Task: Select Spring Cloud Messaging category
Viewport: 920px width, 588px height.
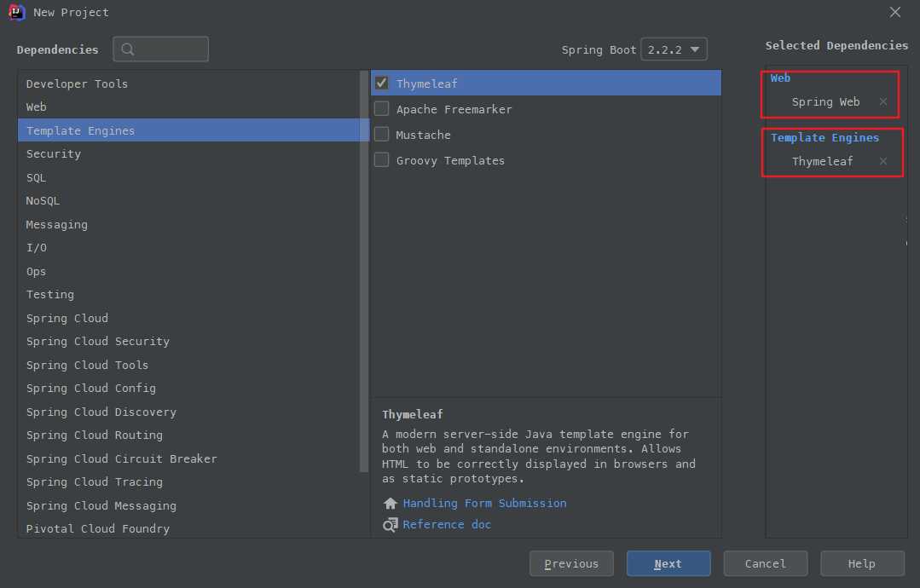Action: click(x=189, y=505)
